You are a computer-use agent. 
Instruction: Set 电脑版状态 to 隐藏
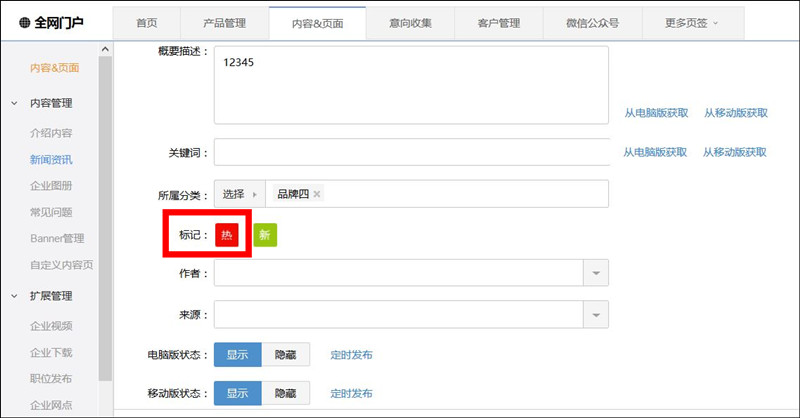pos(285,355)
